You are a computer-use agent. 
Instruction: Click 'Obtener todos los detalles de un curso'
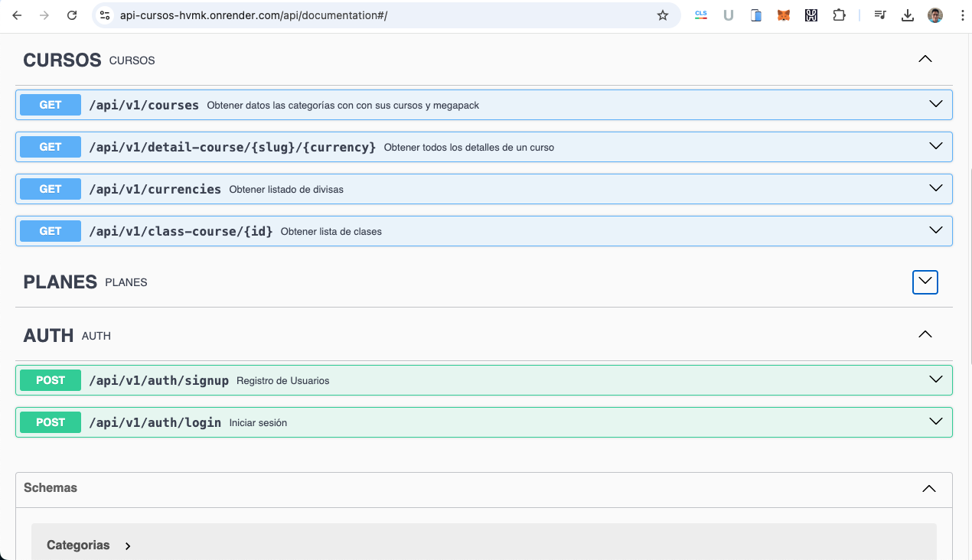pos(469,147)
